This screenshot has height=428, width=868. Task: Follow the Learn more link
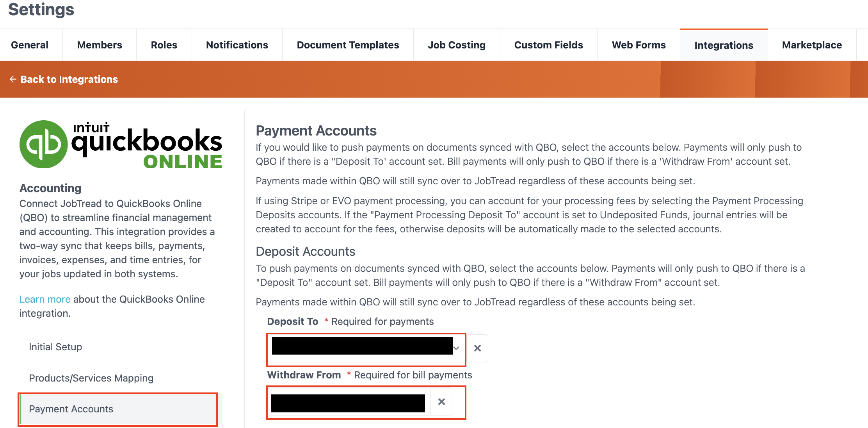click(45, 299)
